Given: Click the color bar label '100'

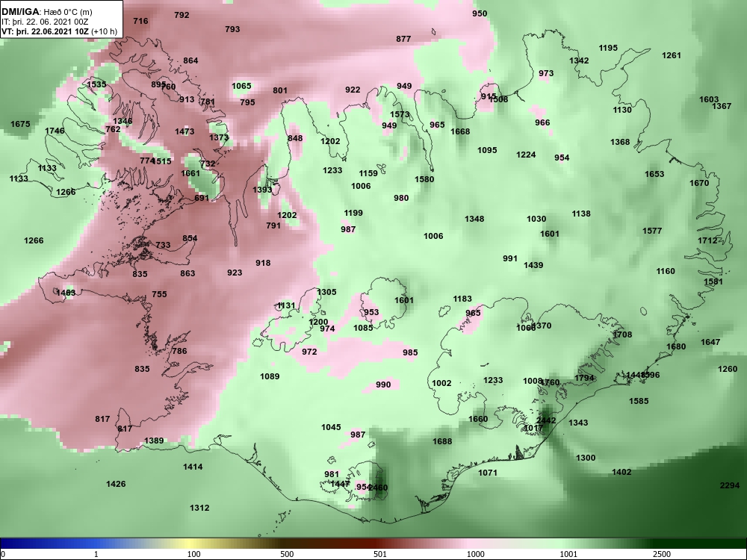Looking at the screenshot, I should 193,554.
